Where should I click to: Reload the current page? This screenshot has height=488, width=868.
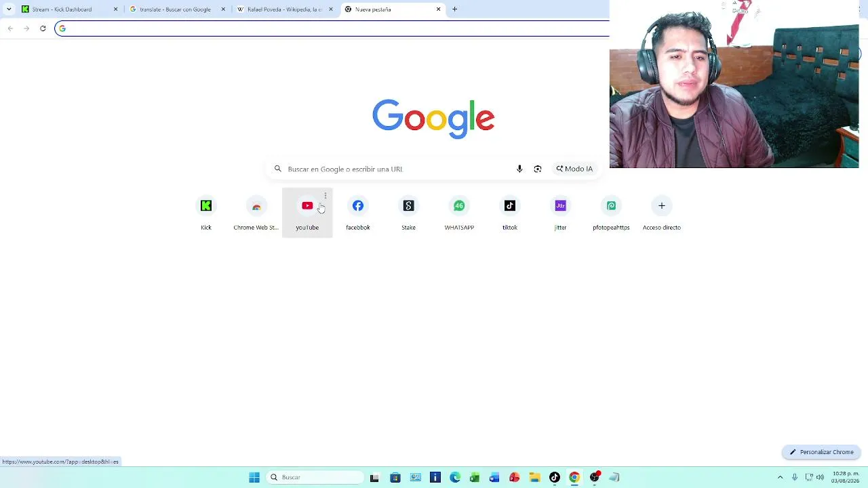pos(43,28)
